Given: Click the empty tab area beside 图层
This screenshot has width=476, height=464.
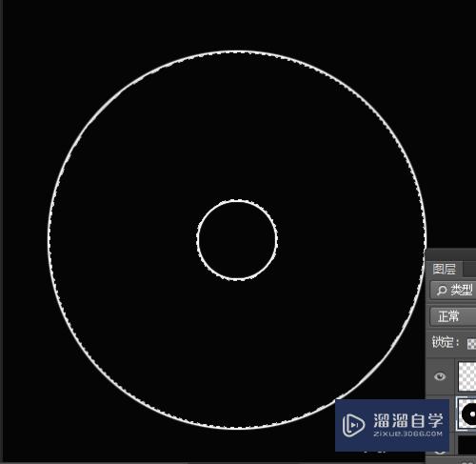Looking at the screenshot, I should (469, 269).
